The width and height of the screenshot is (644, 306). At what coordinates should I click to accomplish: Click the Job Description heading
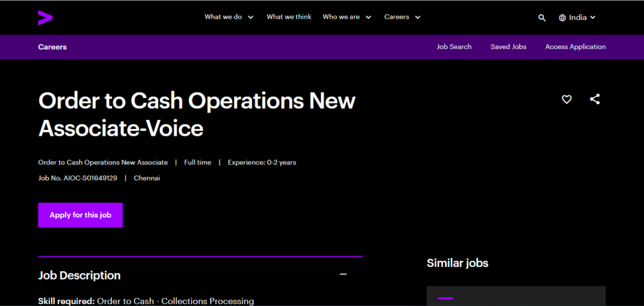tap(79, 275)
